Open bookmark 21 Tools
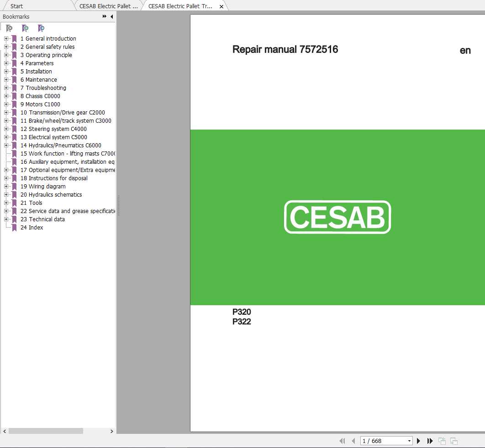Viewport: 485px width, 448px height. pos(31,203)
